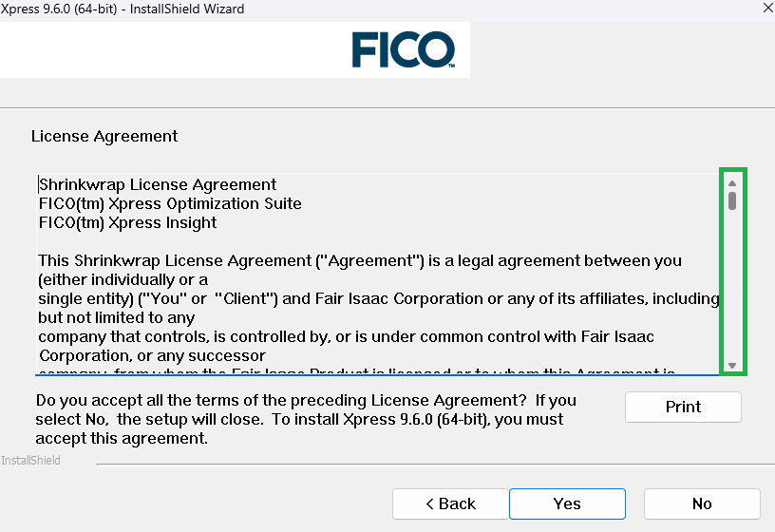Click the line beginning "company that controls"
This screenshot has height=532, width=775.
click(x=346, y=336)
